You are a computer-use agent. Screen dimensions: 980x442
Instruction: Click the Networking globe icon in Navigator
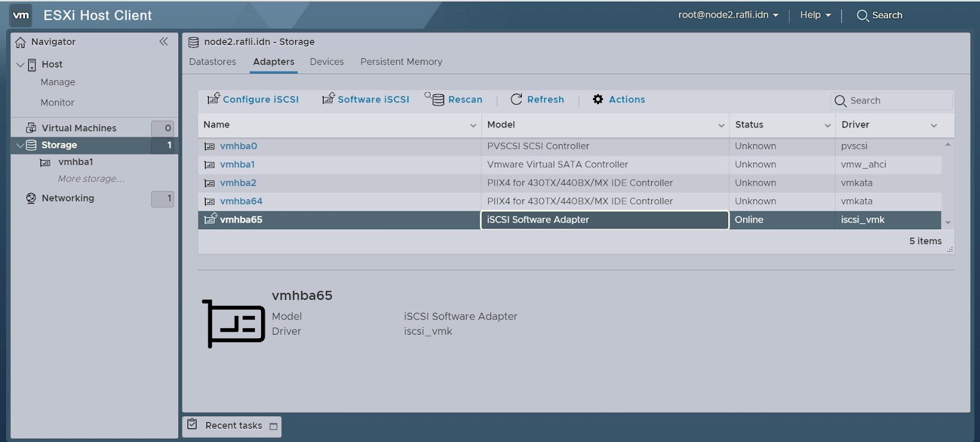[31, 198]
